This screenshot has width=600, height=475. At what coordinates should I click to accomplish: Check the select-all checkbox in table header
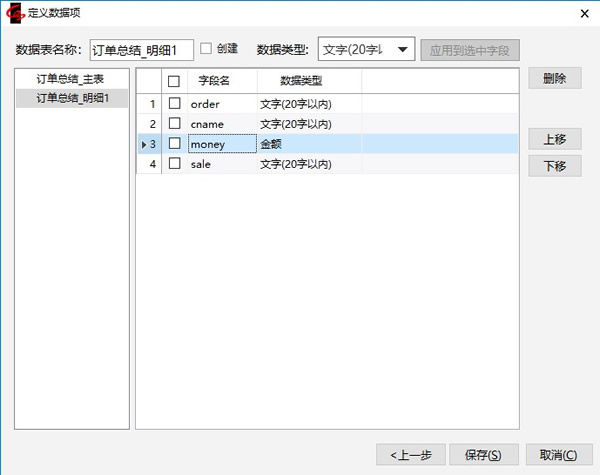point(174,81)
